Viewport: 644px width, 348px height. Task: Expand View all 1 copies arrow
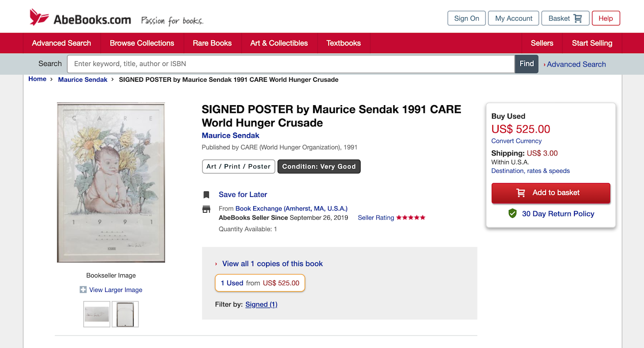[216, 264]
